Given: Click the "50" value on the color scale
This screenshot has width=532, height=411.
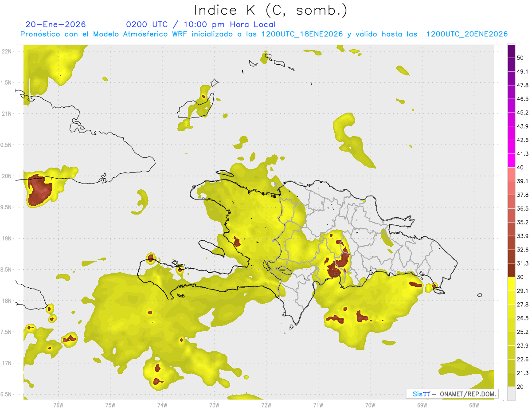Looking at the screenshot, I should [520, 58].
